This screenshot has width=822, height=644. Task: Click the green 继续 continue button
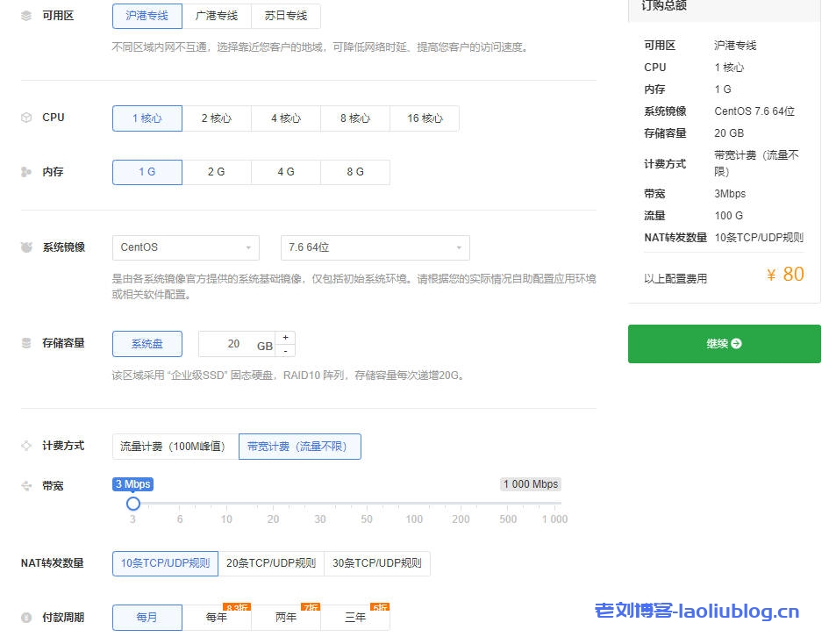coord(723,344)
